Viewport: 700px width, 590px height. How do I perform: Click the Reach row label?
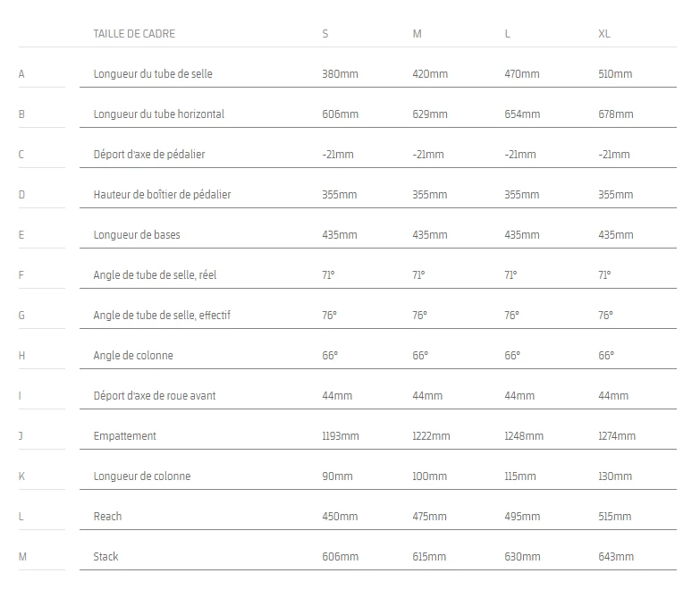click(107, 517)
